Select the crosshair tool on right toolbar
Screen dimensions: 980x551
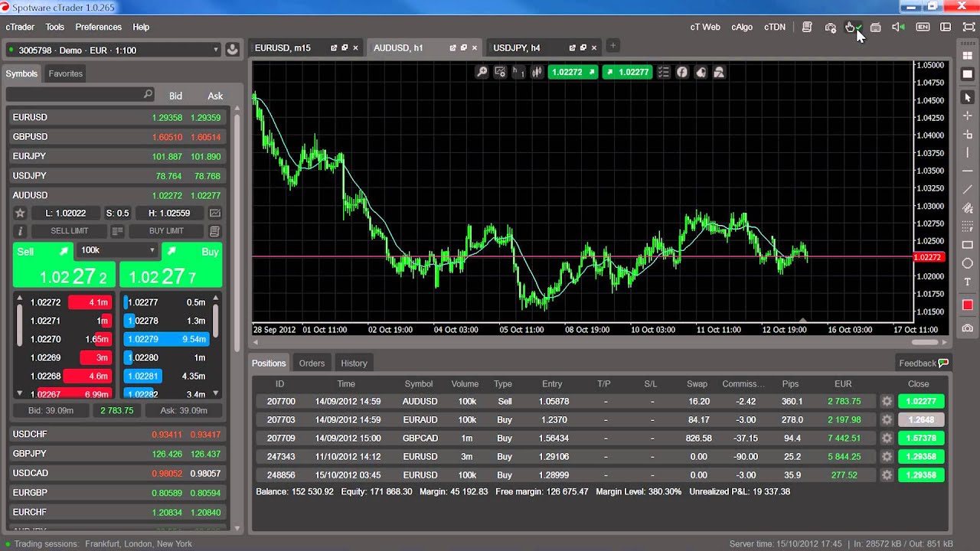point(967,115)
